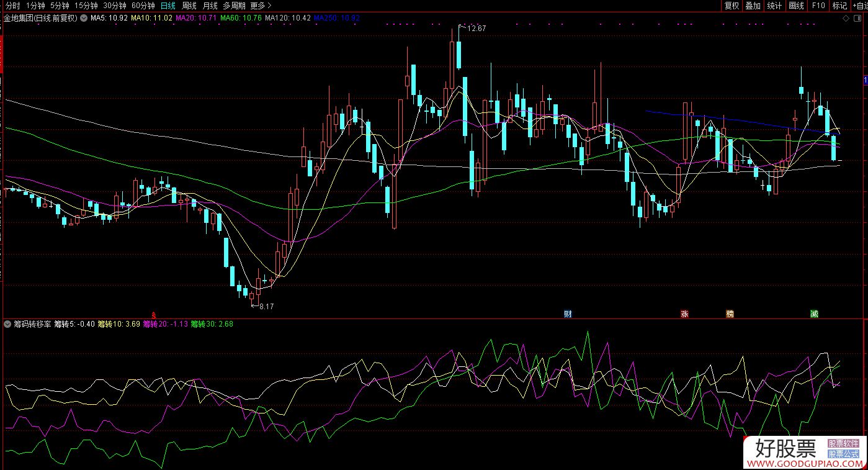
Task: Select the 1分钟 period tab
Action: click(x=36, y=6)
